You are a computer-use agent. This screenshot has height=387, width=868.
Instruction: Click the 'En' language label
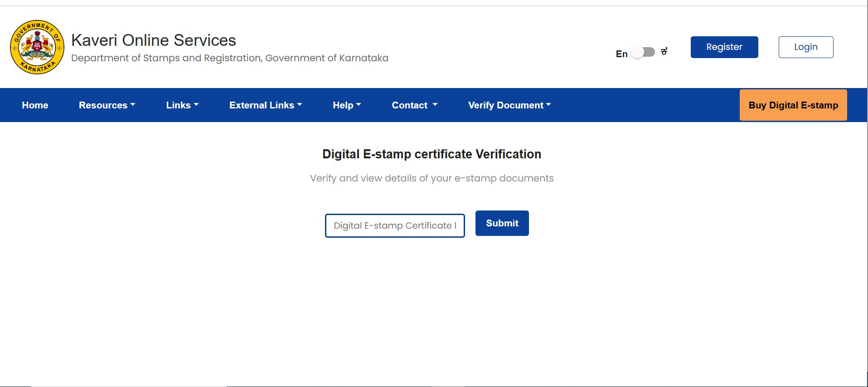pyautogui.click(x=621, y=54)
